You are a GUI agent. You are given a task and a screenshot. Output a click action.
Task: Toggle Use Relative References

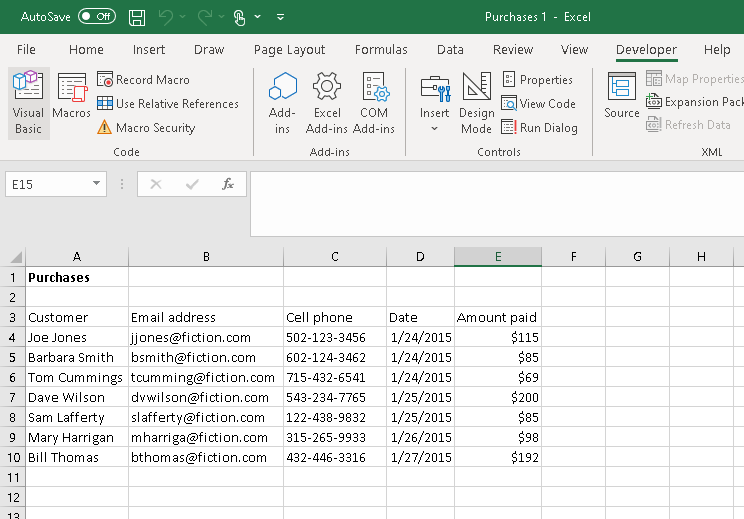[x=168, y=104]
